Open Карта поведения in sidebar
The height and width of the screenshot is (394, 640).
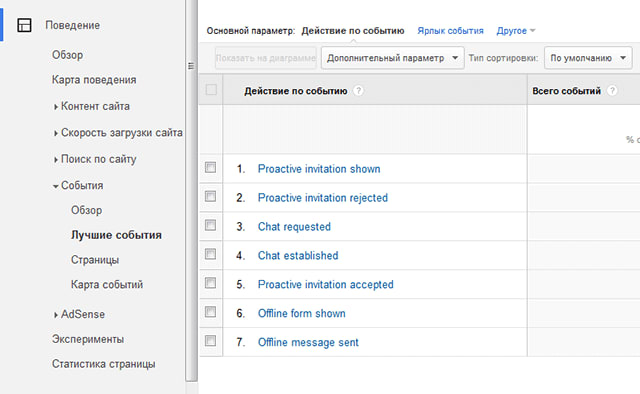tap(94, 80)
